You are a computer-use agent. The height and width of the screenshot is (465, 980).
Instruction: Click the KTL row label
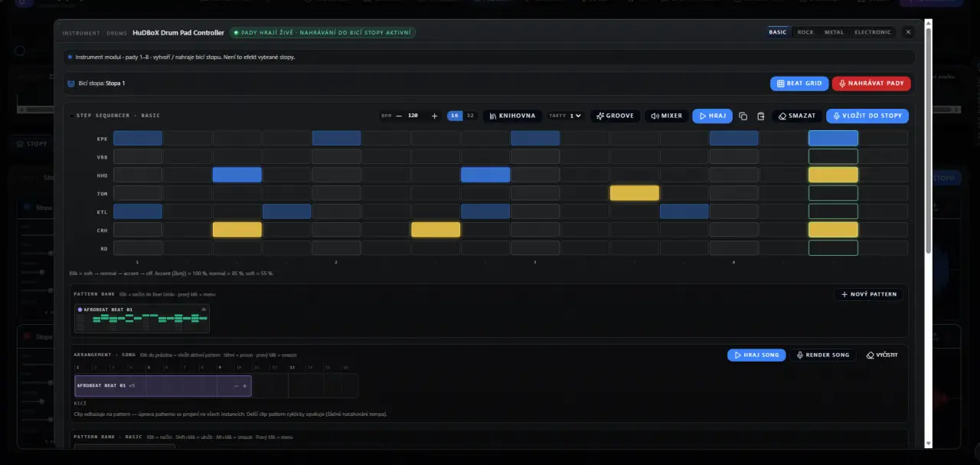pyautogui.click(x=102, y=212)
